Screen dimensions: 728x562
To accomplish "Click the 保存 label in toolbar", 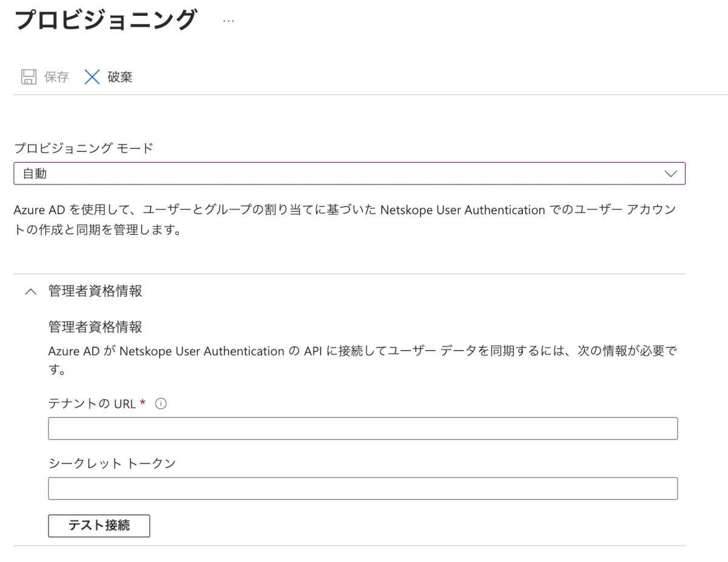I will point(56,77).
